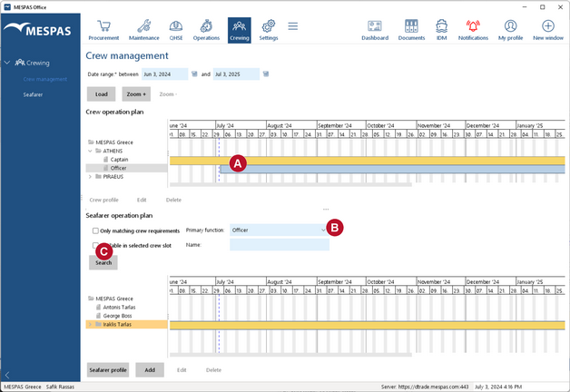Click November '24 header in seafarer plan

click(x=440, y=281)
